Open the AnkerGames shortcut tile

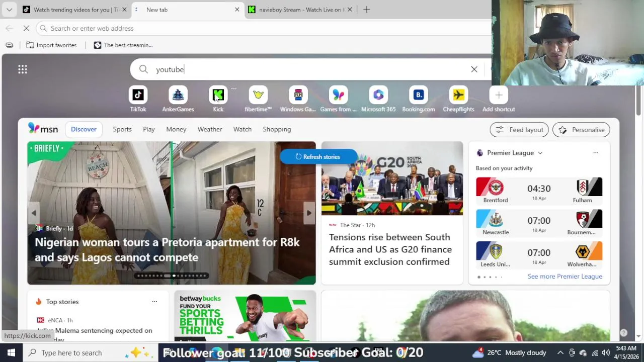pos(178,99)
